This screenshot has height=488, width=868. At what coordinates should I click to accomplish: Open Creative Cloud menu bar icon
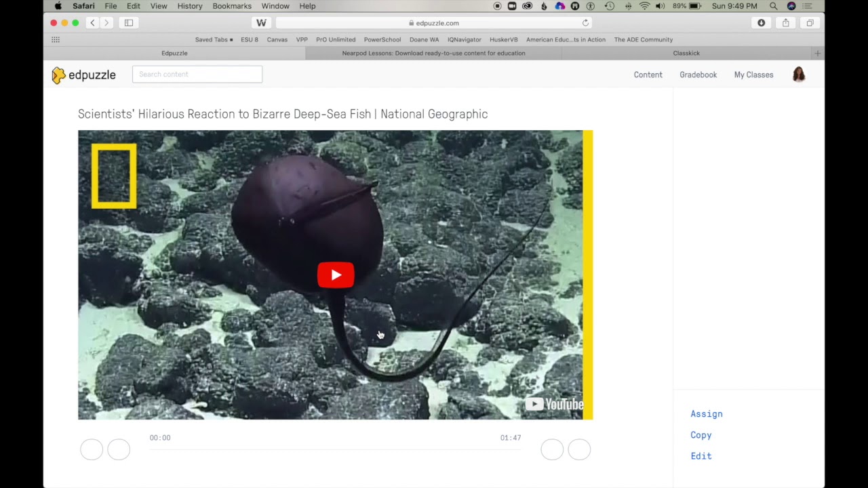pos(528,6)
